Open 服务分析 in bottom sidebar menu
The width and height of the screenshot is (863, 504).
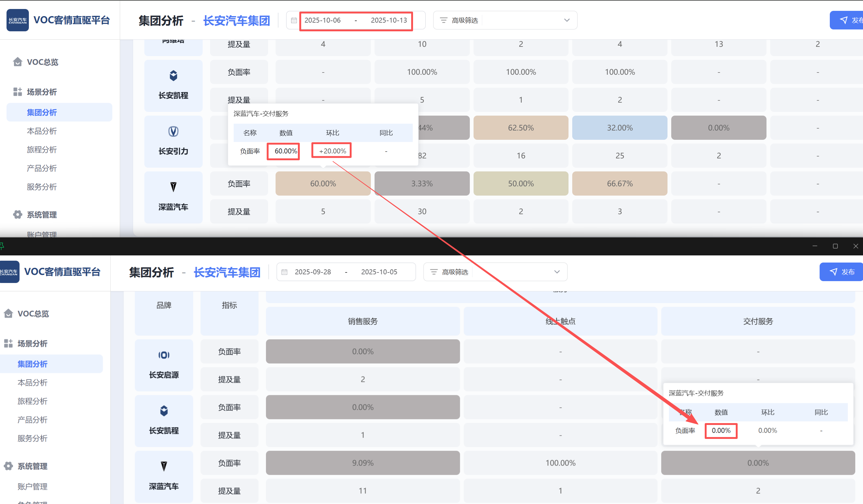33,438
